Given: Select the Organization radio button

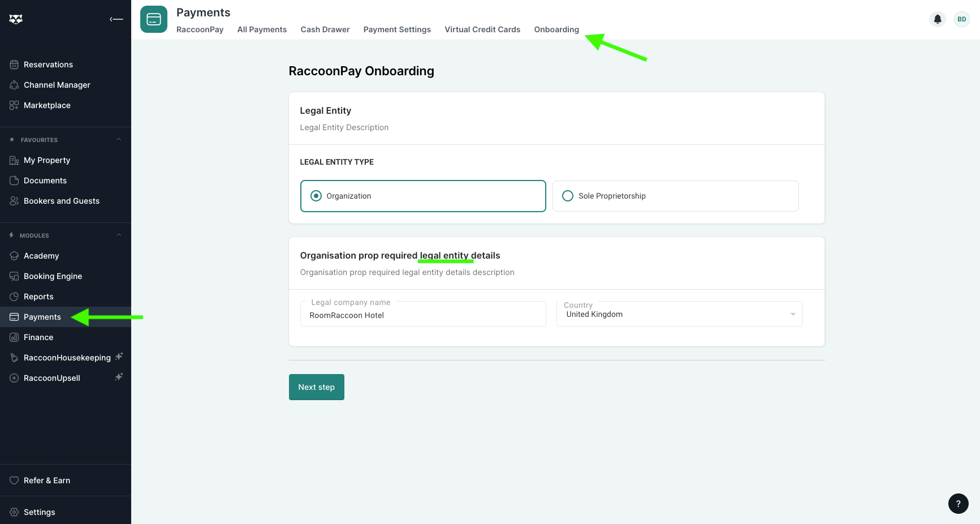Looking at the screenshot, I should tap(316, 196).
